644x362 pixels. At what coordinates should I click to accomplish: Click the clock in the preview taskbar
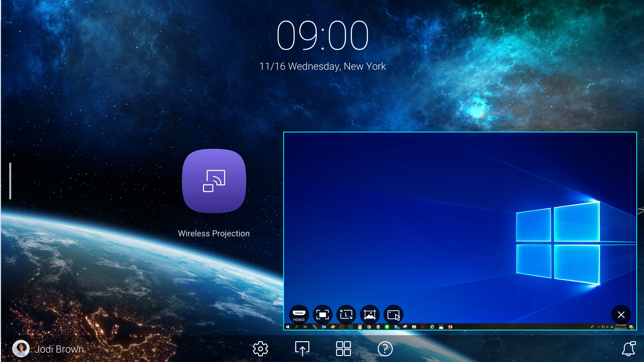coord(620,327)
